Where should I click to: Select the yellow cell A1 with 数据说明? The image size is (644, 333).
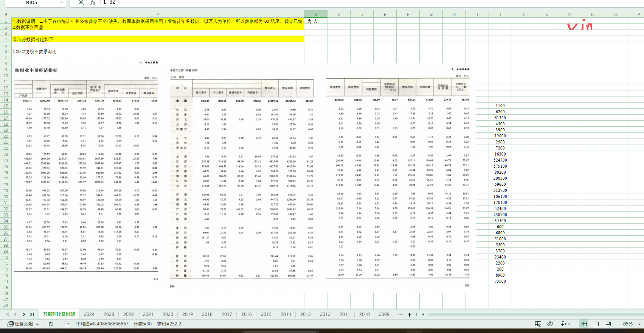pos(158,21)
